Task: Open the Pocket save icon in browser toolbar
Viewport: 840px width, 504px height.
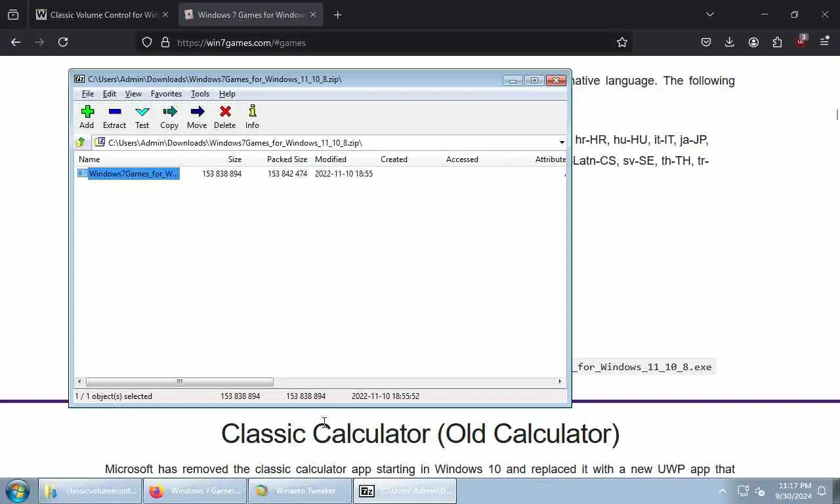Action: coord(706,42)
